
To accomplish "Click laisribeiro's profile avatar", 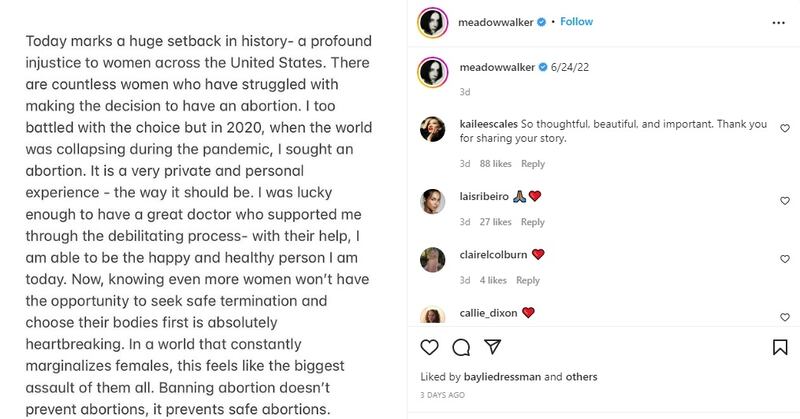I will coord(432,200).
